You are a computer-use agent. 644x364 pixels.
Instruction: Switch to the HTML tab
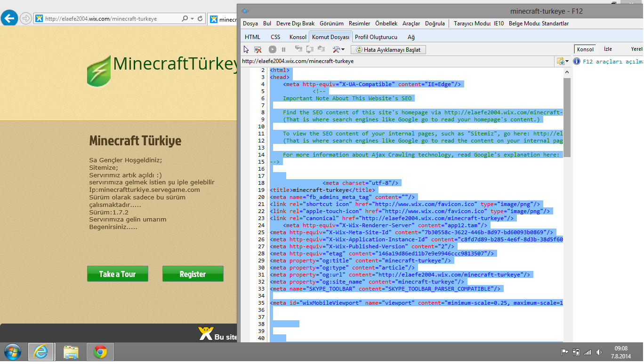[x=253, y=37]
